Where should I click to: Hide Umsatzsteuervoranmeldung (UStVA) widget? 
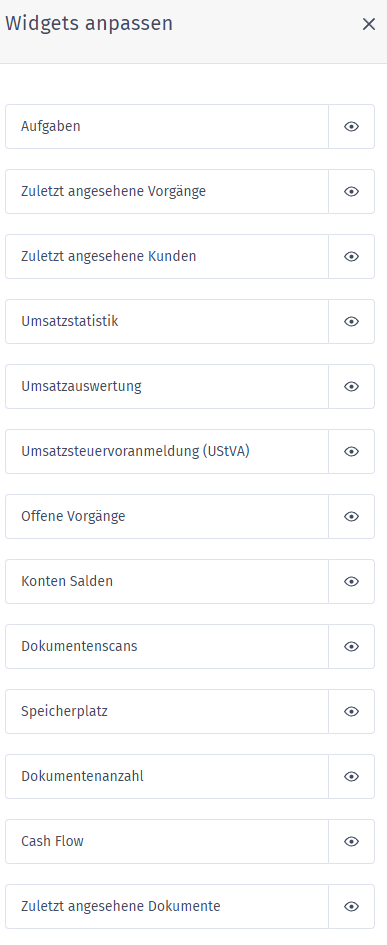(x=351, y=452)
